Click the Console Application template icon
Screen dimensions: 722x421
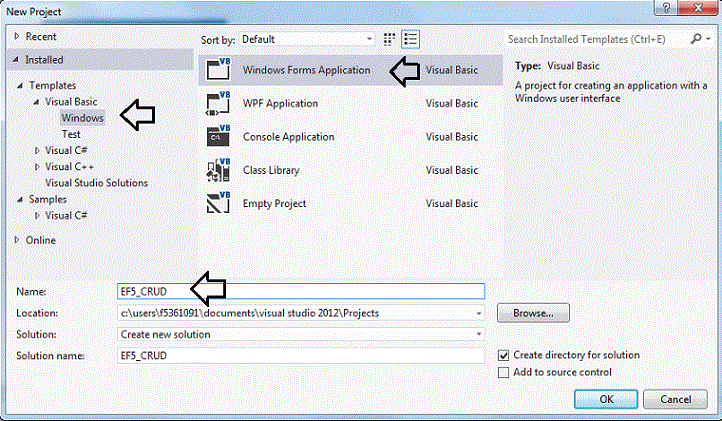tap(218, 136)
